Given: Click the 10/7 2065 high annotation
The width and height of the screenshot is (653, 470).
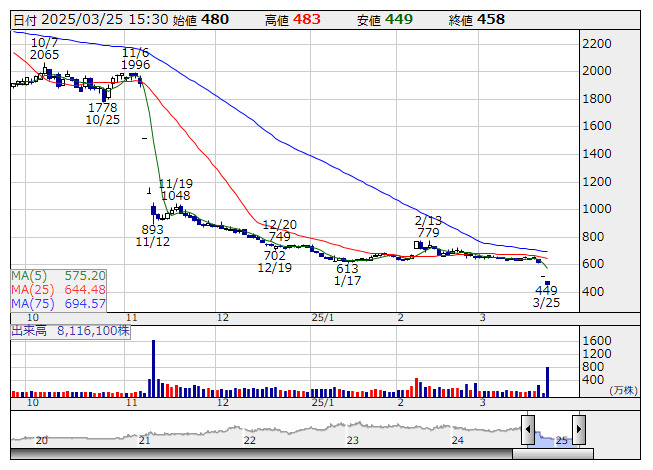Looking at the screenshot, I should coord(45,48).
